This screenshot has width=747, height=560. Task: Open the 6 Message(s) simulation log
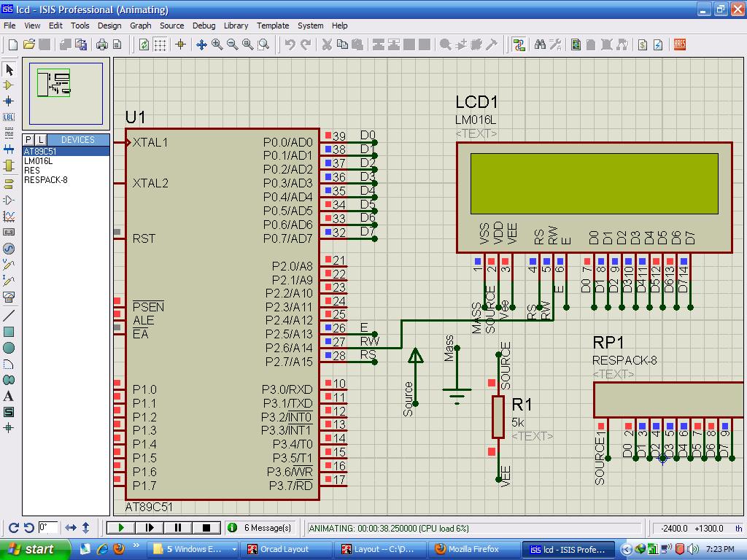pyautogui.click(x=260, y=528)
